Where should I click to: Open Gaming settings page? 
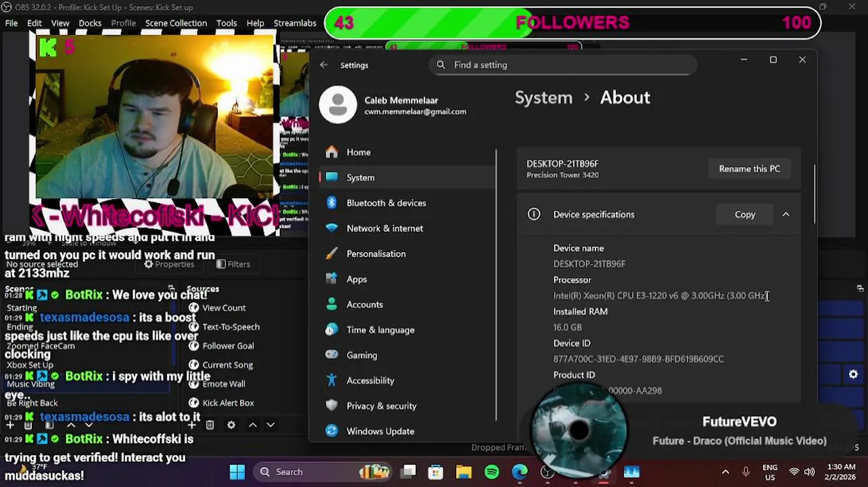coord(408,355)
